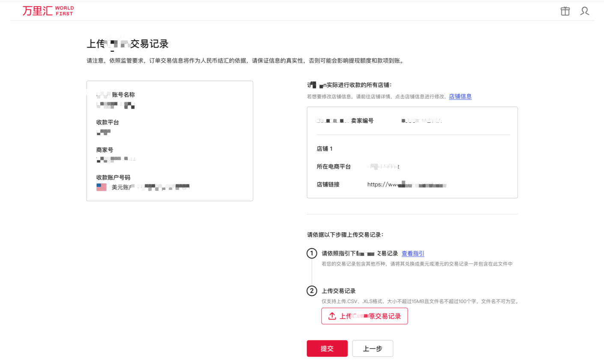Click the US flag icon beside 美元账户
The height and width of the screenshot is (364, 604).
click(101, 186)
